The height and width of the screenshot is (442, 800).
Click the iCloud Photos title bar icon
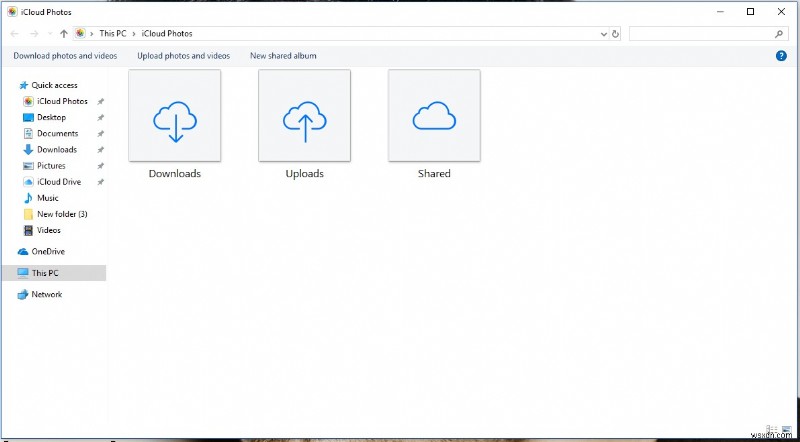pyautogui.click(x=12, y=12)
